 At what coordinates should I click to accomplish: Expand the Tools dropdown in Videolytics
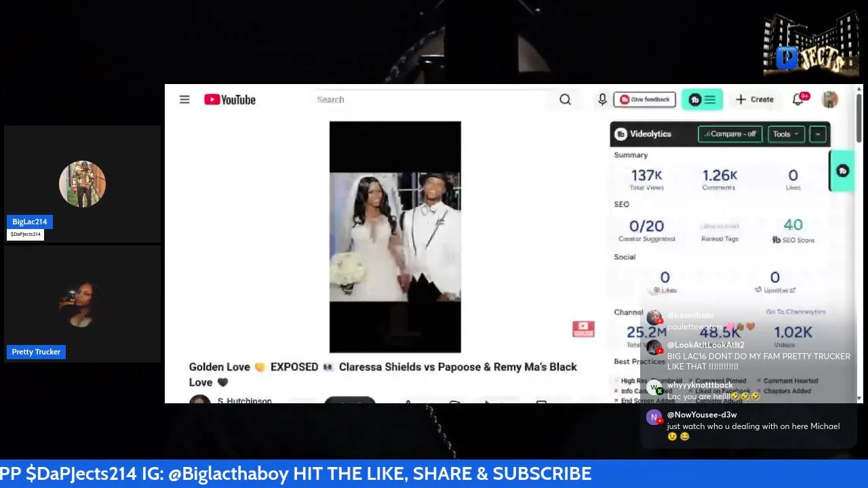point(786,134)
